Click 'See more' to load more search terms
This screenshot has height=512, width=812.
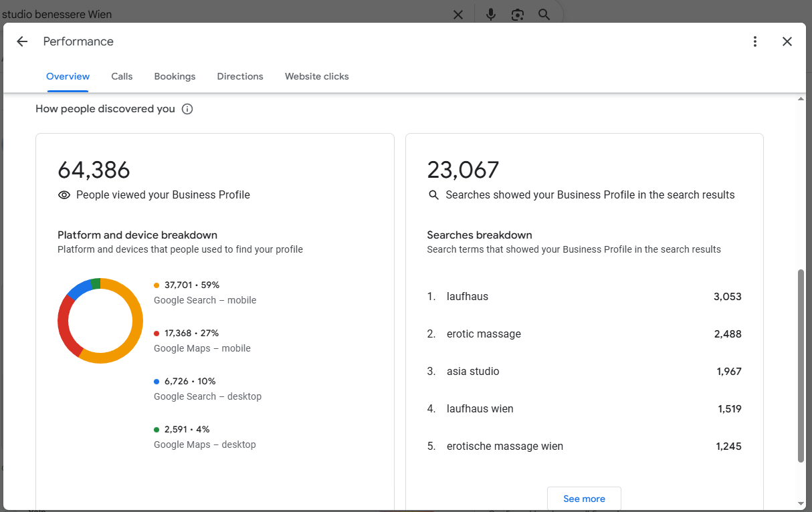point(583,498)
